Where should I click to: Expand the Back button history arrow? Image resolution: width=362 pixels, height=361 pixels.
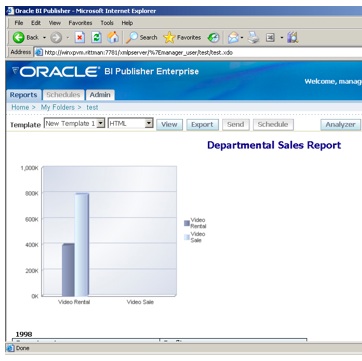(44, 38)
